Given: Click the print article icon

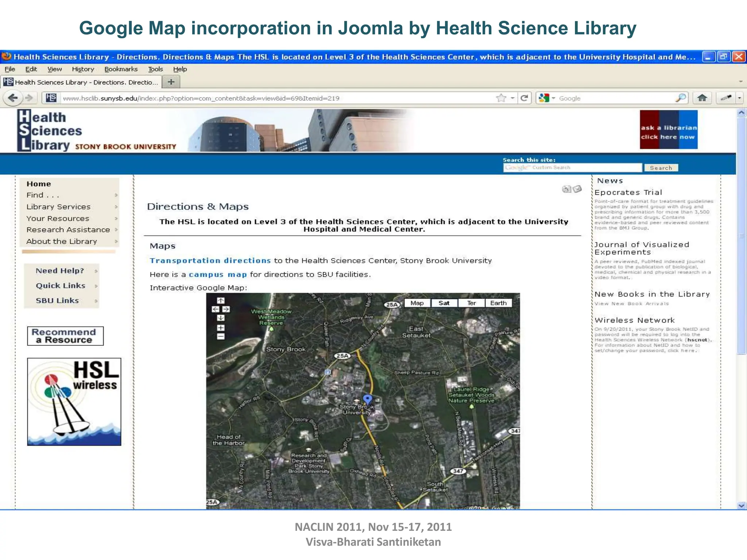Looking at the screenshot, I should coord(566,189).
